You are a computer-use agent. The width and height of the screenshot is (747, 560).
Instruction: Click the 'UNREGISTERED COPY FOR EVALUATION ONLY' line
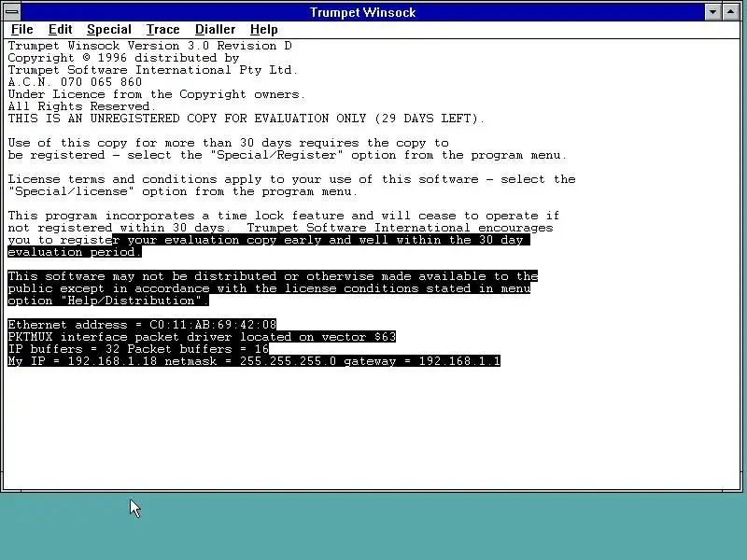[x=247, y=119]
